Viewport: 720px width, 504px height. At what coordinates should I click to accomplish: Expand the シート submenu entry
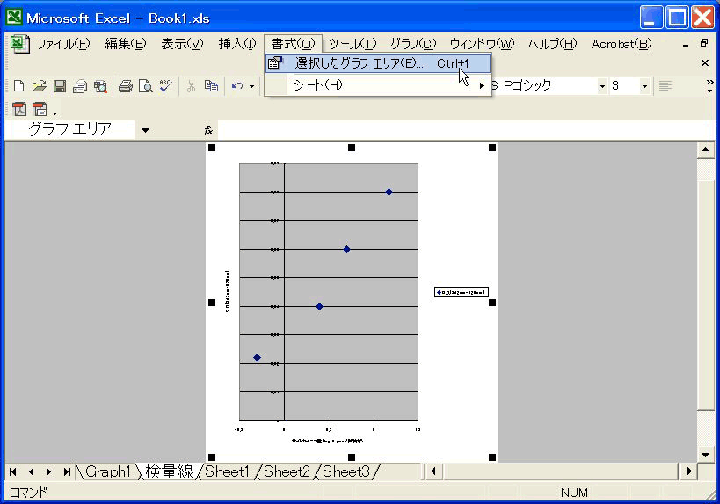click(x=378, y=85)
